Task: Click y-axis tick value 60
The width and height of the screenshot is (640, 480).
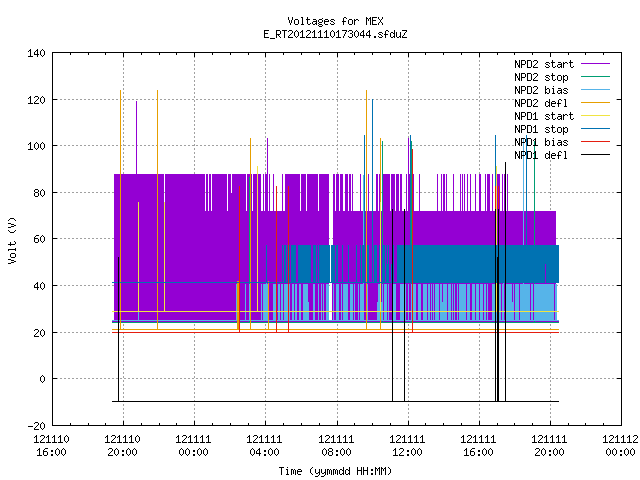Action: pos(39,240)
